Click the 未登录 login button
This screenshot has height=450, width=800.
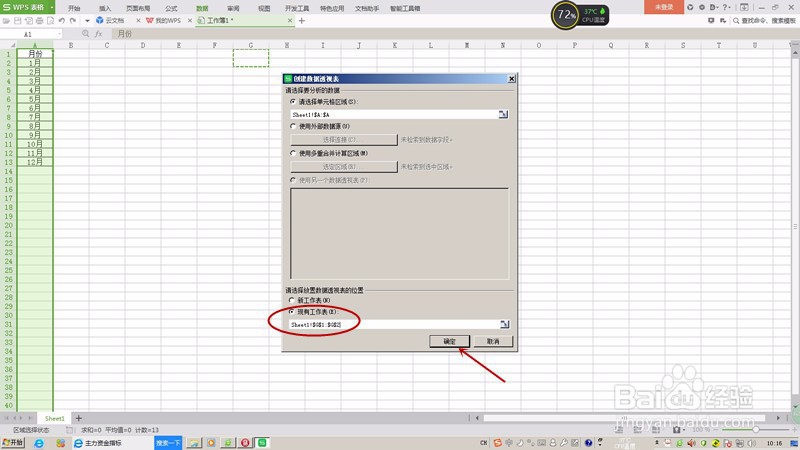664,7
